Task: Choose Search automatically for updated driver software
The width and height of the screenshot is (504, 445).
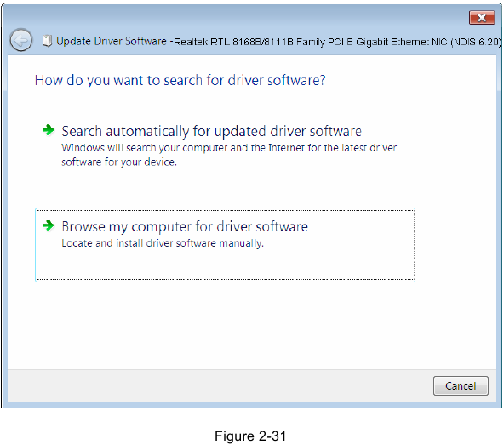Action: tap(211, 131)
